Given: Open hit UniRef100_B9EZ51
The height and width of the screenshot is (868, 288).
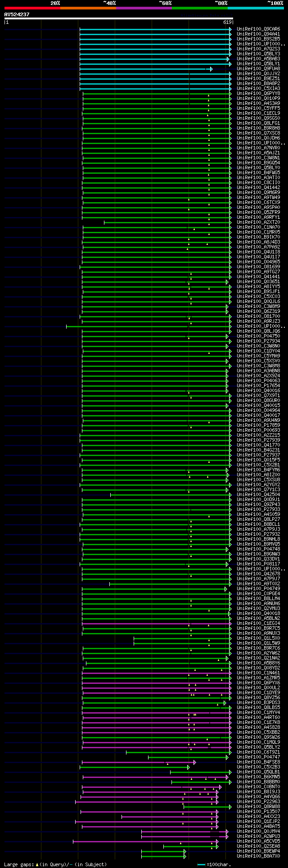Looking at the screenshot, I should [258, 79].
